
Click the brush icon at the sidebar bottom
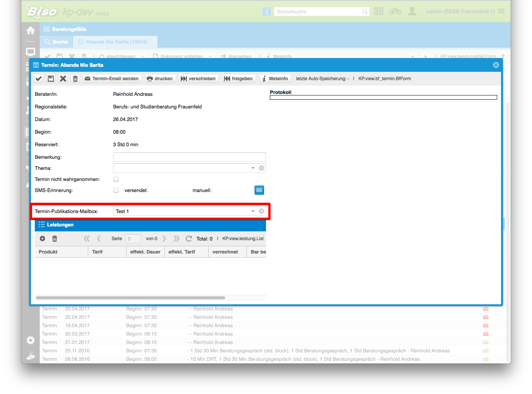coord(31,355)
